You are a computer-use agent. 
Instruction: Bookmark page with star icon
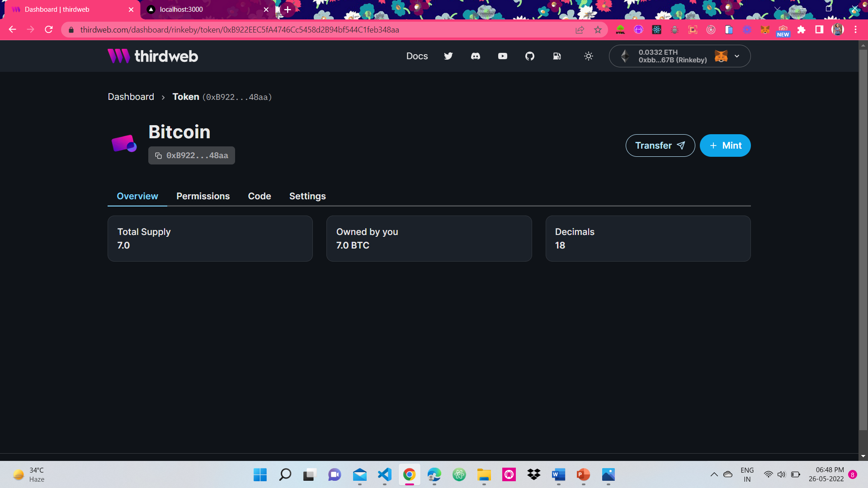click(598, 30)
